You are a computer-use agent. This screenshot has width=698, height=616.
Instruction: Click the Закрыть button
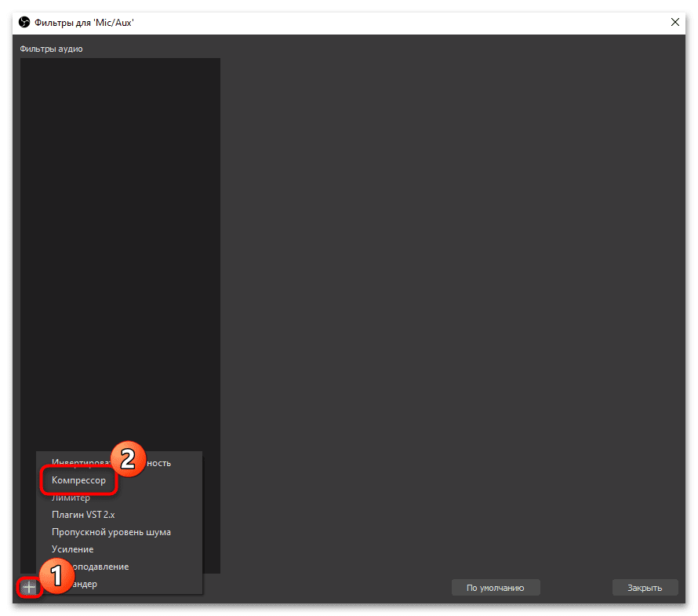tap(645, 588)
